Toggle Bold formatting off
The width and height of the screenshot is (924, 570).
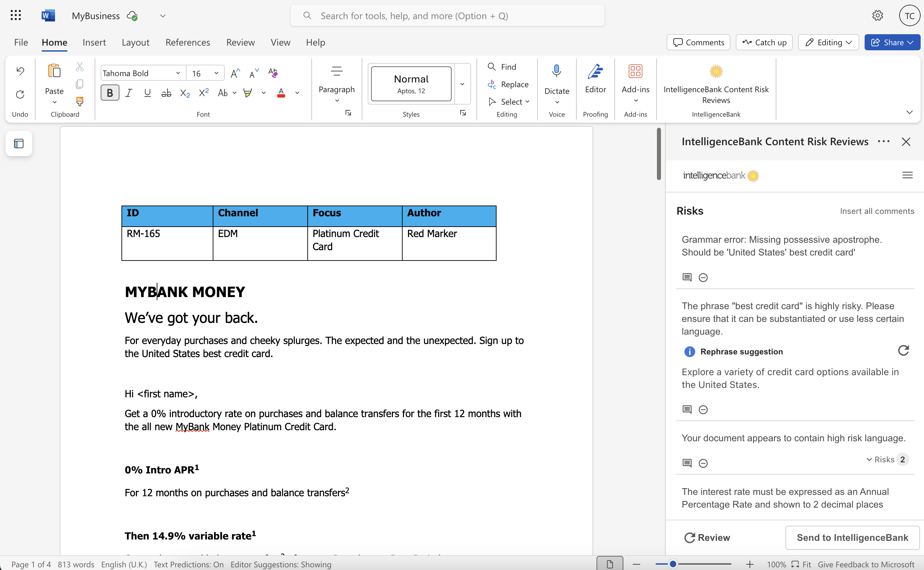(110, 93)
